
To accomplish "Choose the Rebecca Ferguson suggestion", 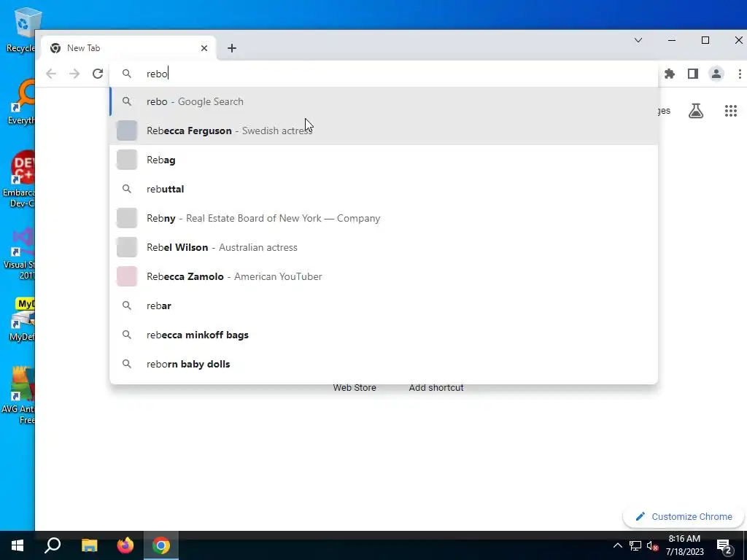I will click(x=384, y=131).
